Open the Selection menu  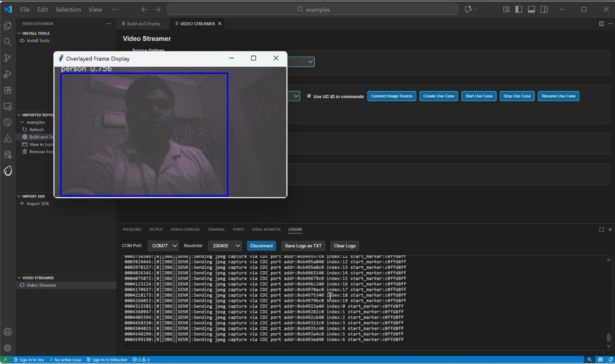tap(68, 9)
